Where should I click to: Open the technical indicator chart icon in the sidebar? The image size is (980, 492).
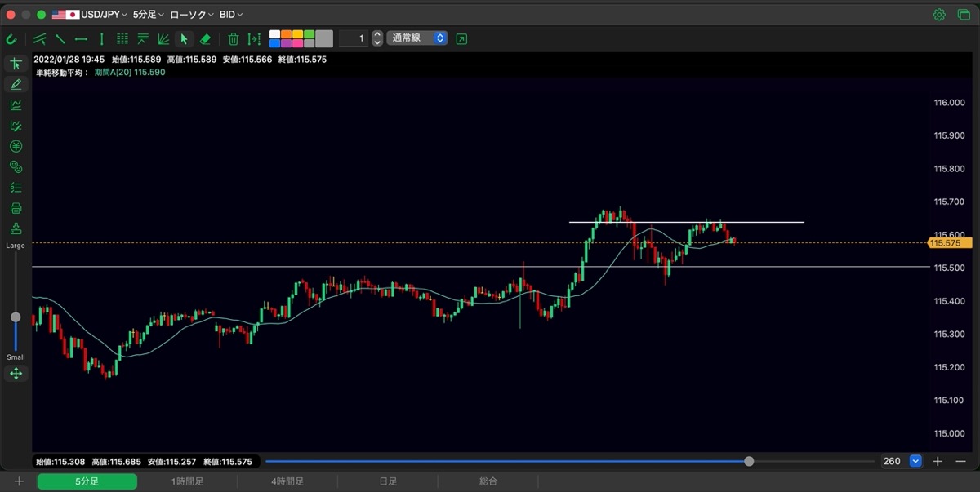point(16,104)
